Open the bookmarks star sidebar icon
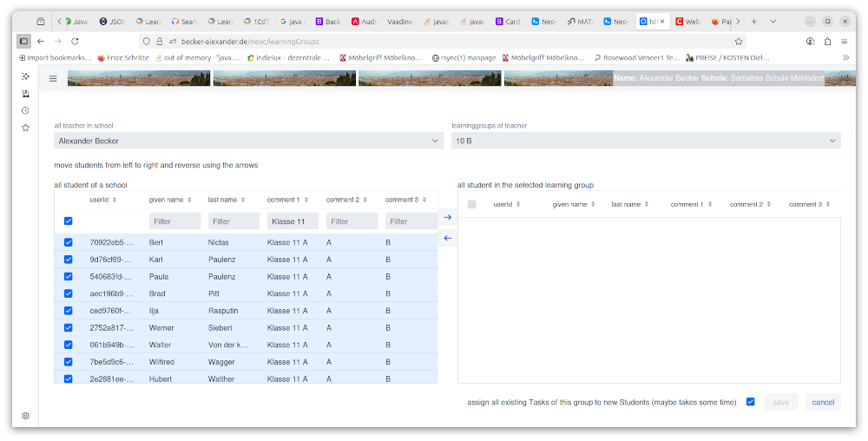Viewport: 868px width, 441px height. [x=25, y=128]
